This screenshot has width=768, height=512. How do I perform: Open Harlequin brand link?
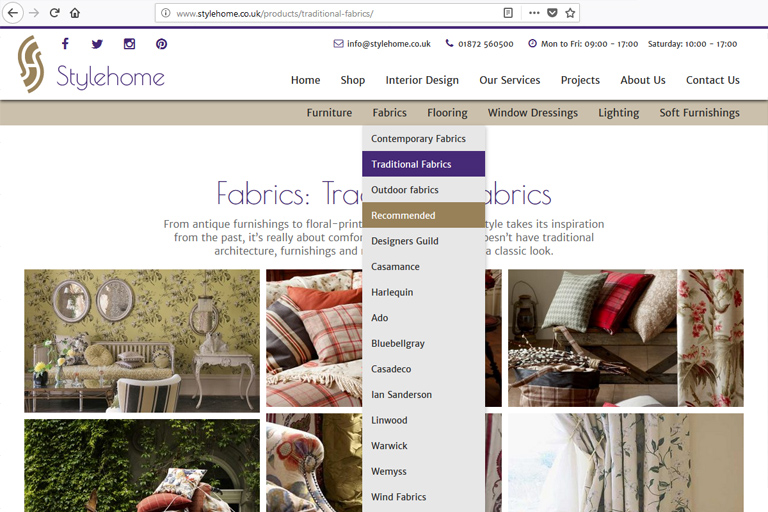click(424, 292)
